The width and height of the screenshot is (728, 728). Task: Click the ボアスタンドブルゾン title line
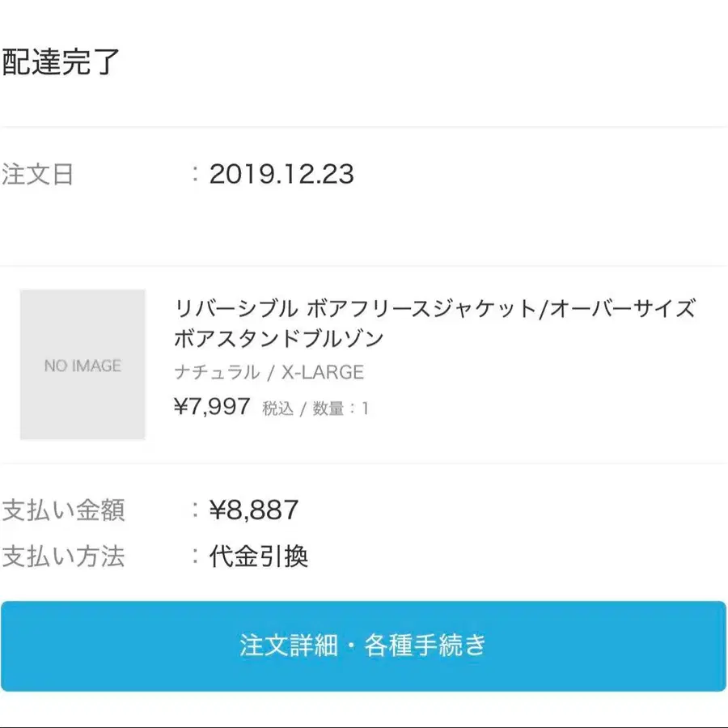click(x=279, y=338)
